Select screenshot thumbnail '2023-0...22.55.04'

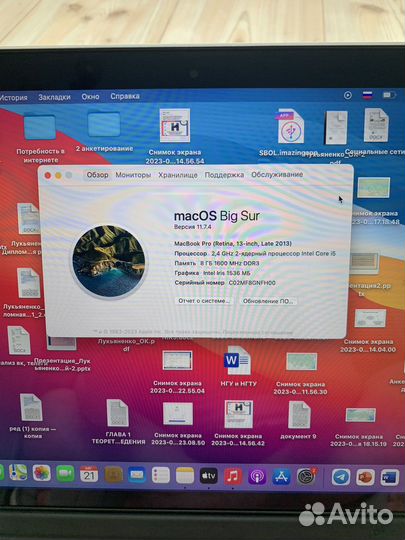177,360
